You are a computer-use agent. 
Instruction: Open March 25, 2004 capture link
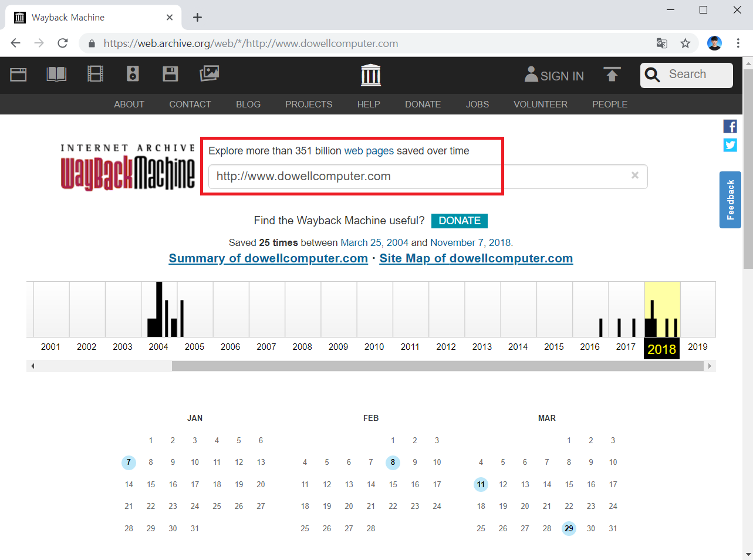click(x=374, y=242)
